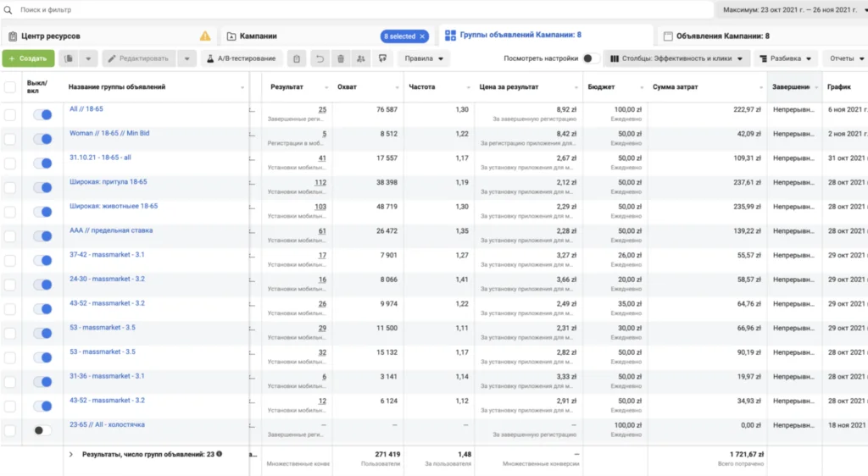
Task: Sort by the Цена за результат column header
Action: (509, 86)
